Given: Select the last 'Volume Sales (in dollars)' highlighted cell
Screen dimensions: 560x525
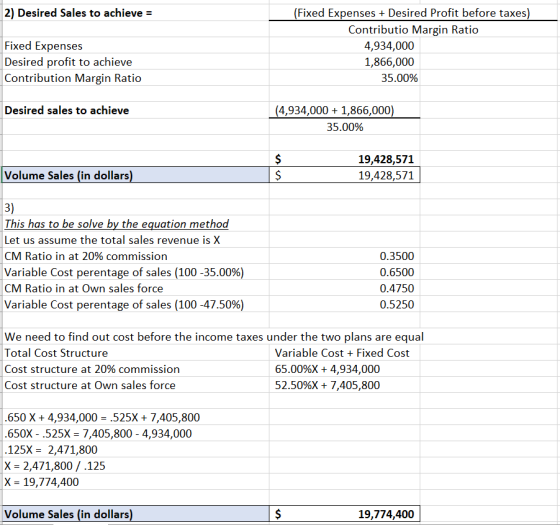Looking at the screenshot, I should coord(136,514).
